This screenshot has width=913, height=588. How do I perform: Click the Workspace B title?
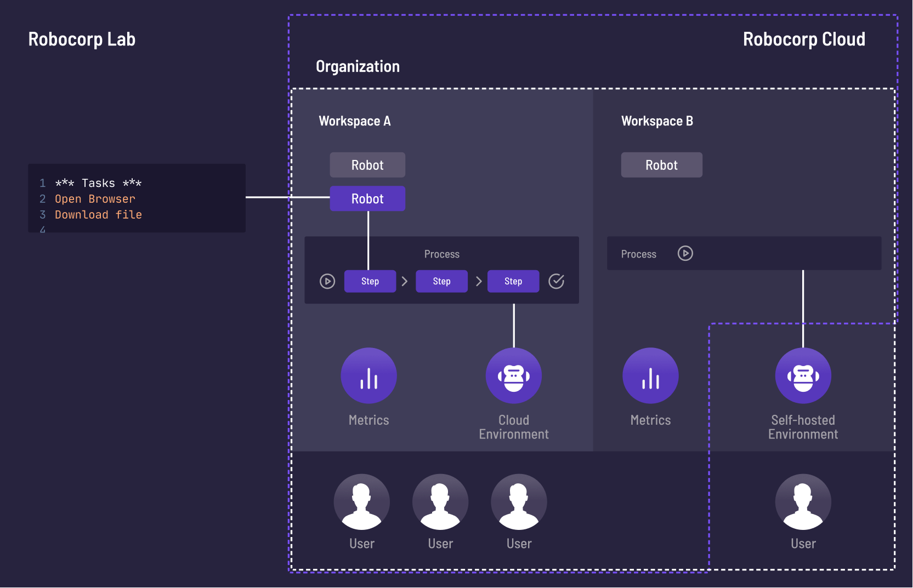657,121
